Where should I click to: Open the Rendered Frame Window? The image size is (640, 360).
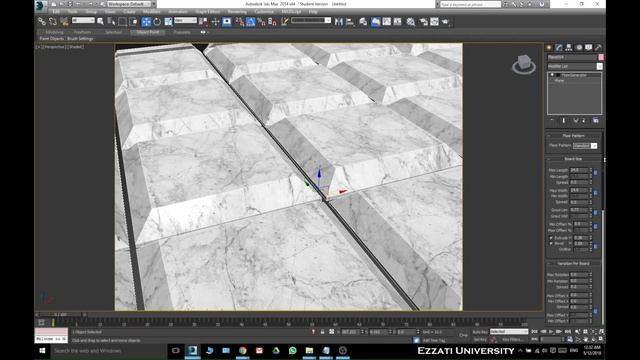434,22
